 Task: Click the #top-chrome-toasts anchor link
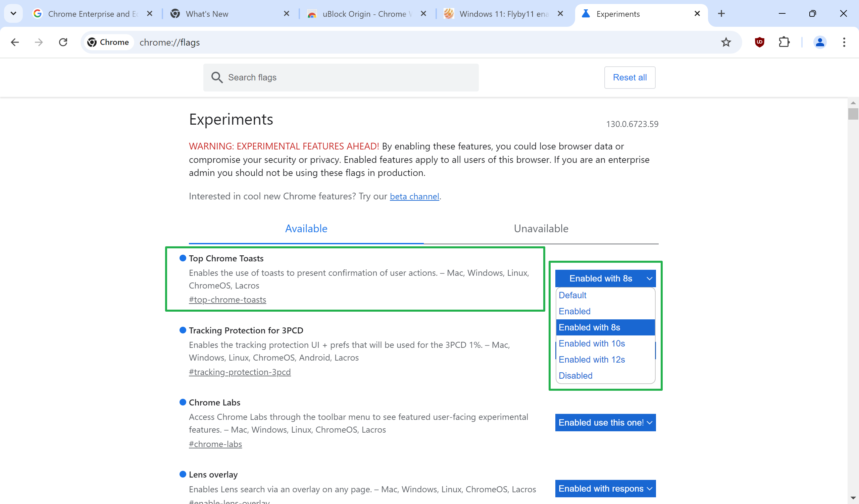[x=228, y=300]
